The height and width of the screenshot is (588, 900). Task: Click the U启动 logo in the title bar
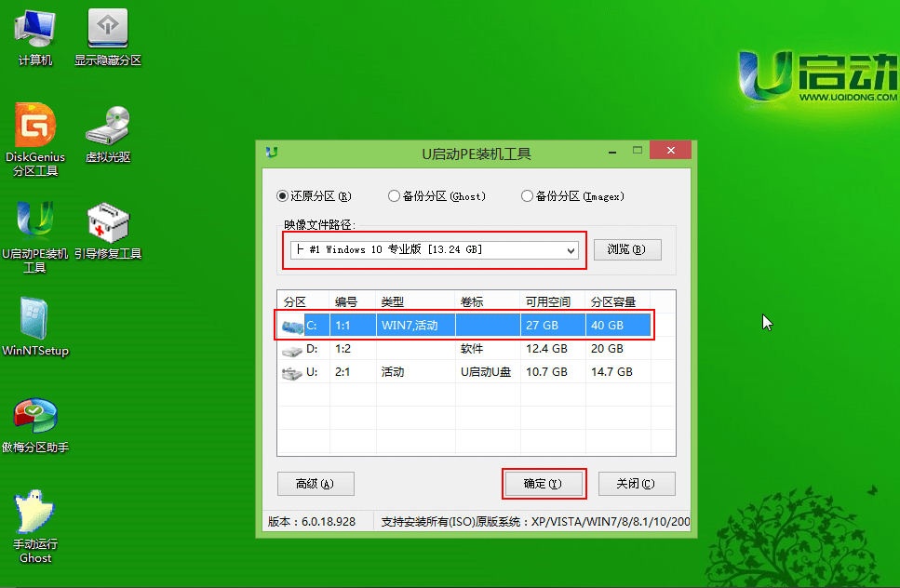(x=272, y=153)
